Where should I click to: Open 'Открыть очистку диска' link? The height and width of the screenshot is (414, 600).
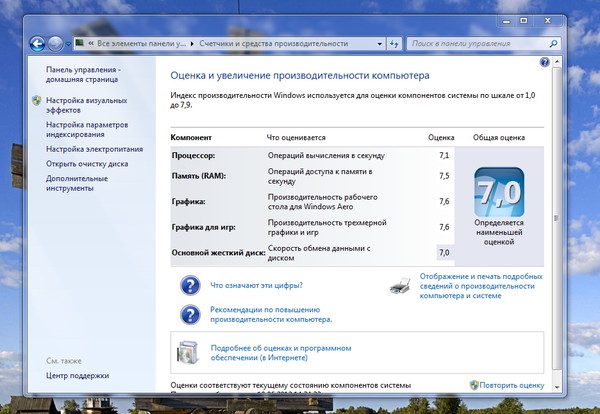87,164
